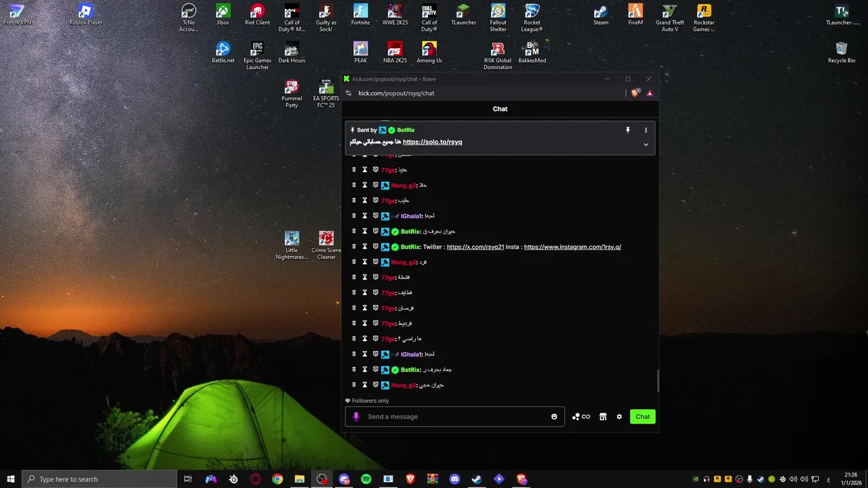Expand the pinned message chevron

pyautogui.click(x=646, y=144)
